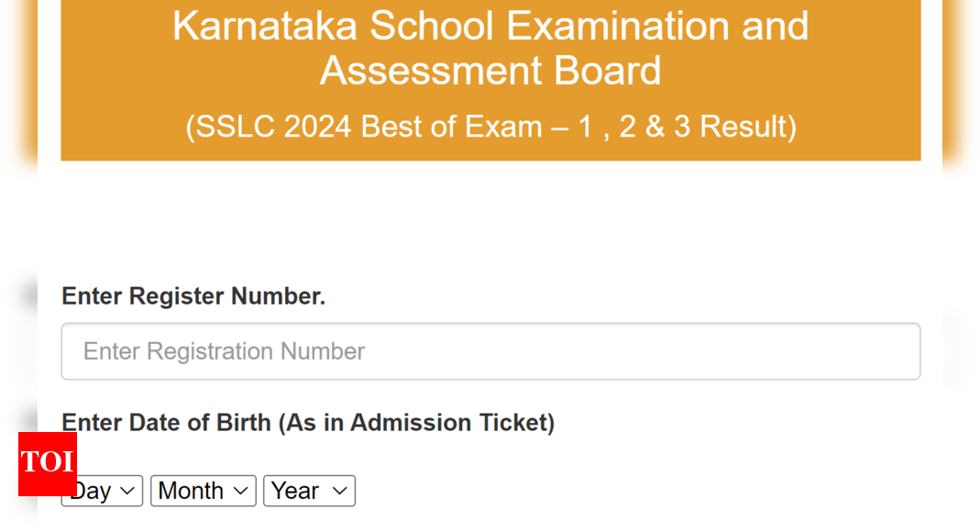Click inside the Enter Registration Number field
Image resolution: width=980 pixels, height=532 pixels.
coord(490,350)
